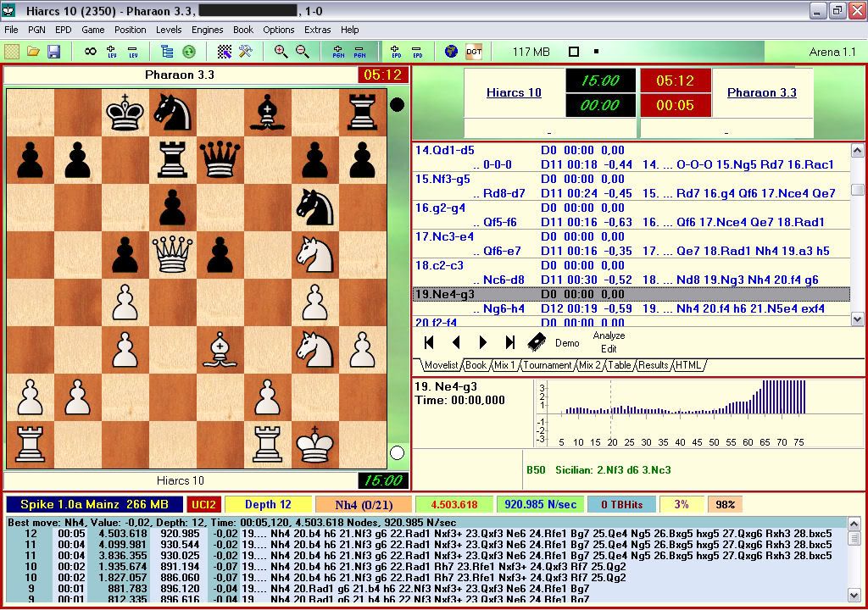
Task: Jump to the game end
Action: click(509, 342)
